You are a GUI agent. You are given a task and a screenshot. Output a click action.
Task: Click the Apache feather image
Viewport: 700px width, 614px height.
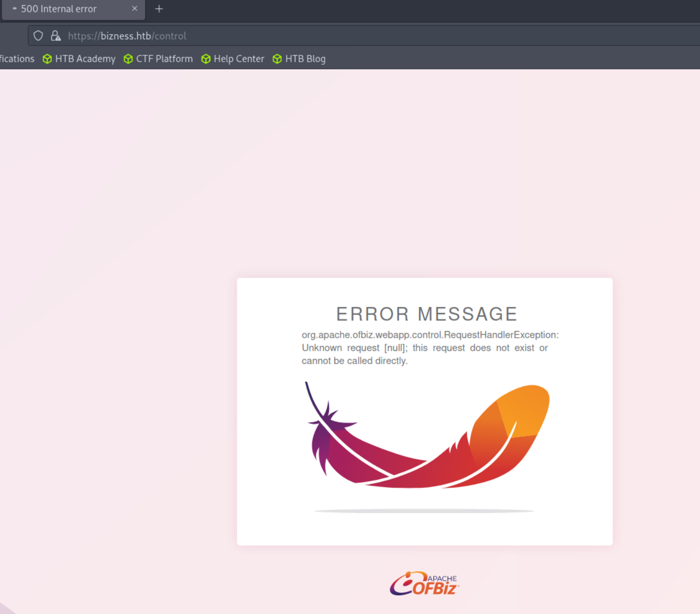pos(427,438)
